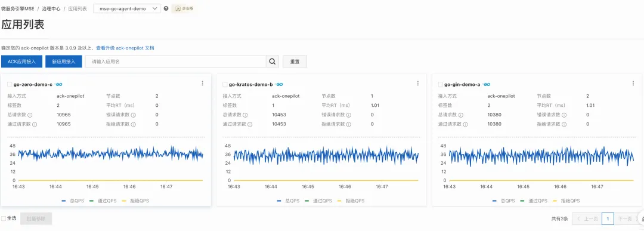
Task: Click the Go language icon on go-gin-demo-a
Action: 487,84
